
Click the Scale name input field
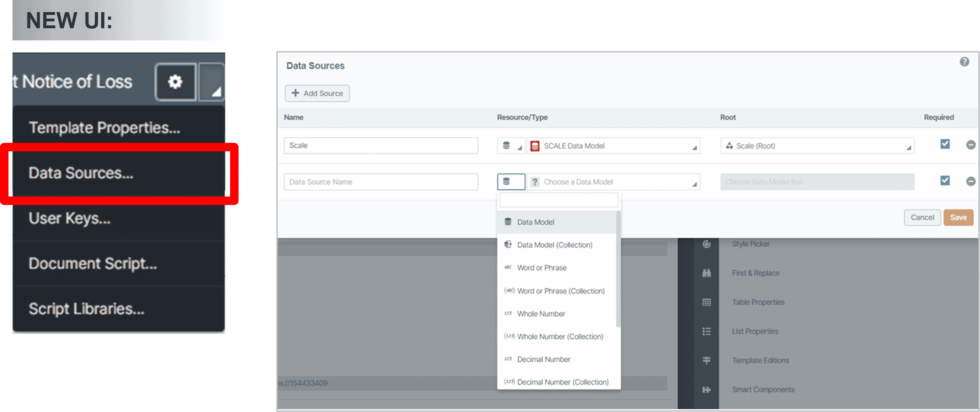(x=381, y=145)
